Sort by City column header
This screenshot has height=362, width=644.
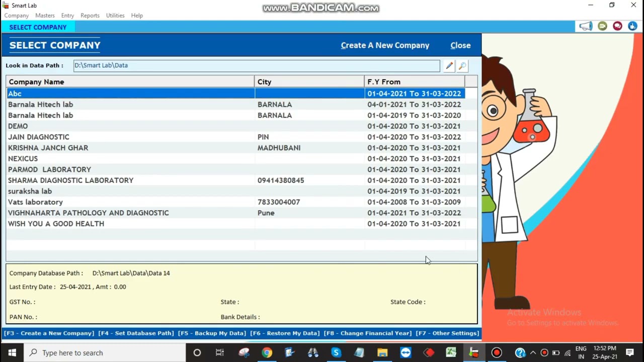(309, 81)
